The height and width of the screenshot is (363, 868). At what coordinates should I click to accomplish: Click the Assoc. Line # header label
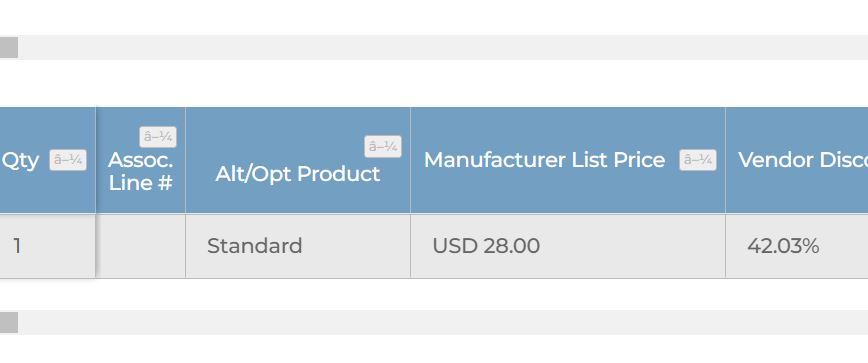tap(141, 171)
